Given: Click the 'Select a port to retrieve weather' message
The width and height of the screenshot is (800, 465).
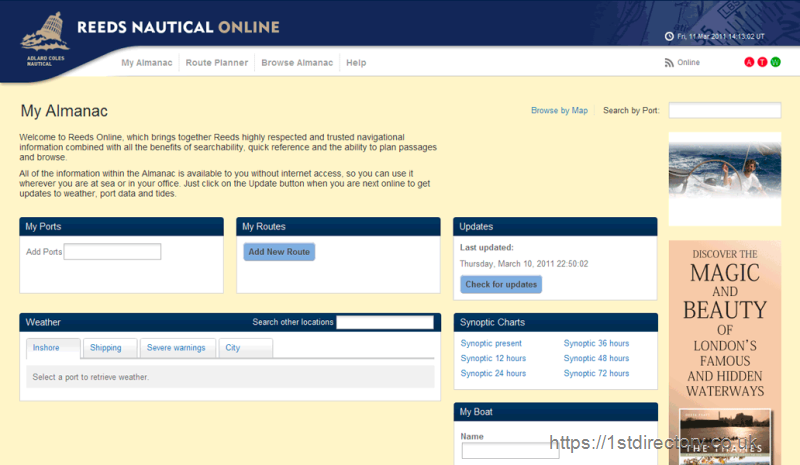Looking at the screenshot, I should (90, 377).
